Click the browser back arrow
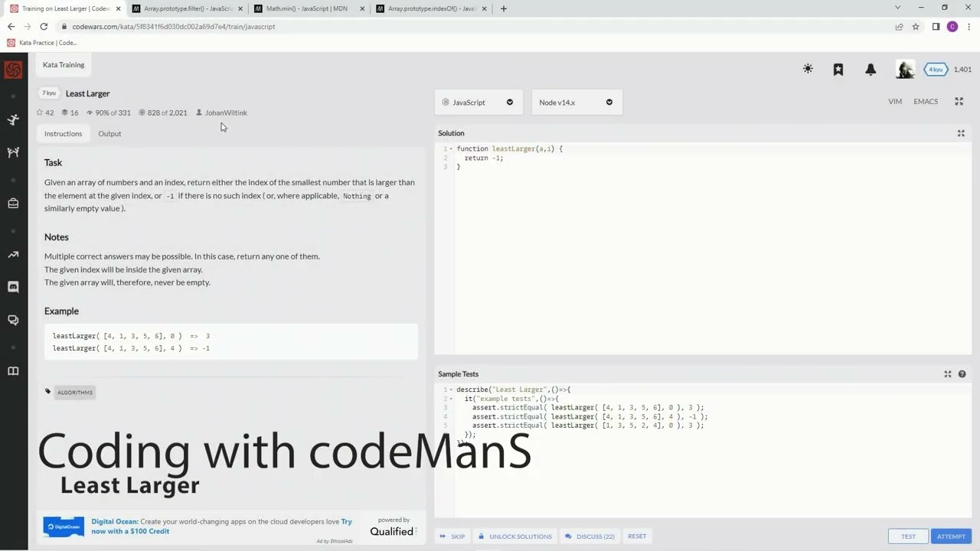Image resolution: width=980 pixels, height=551 pixels. click(11, 26)
